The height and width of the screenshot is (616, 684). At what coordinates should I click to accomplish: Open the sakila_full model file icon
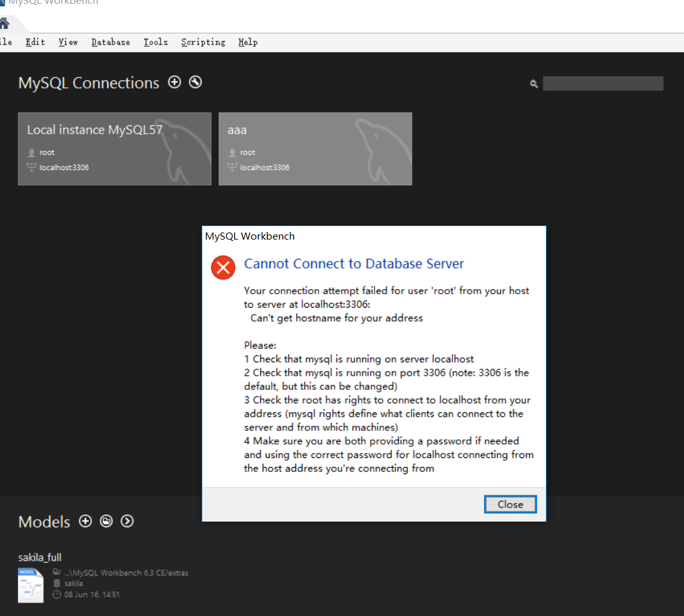point(31,585)
